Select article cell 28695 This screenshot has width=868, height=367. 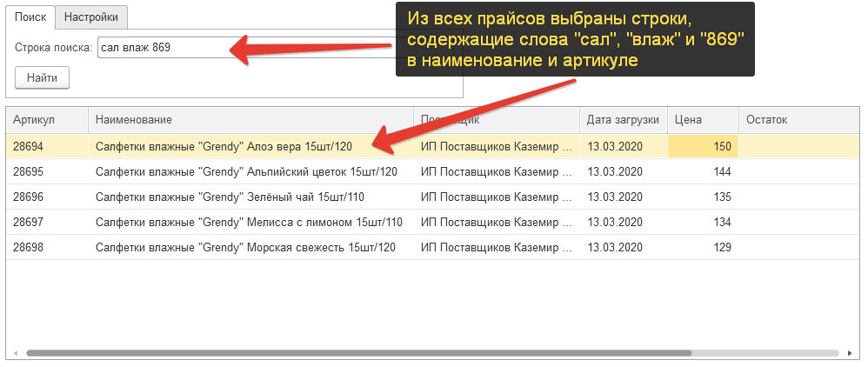[x=47, y=171]
